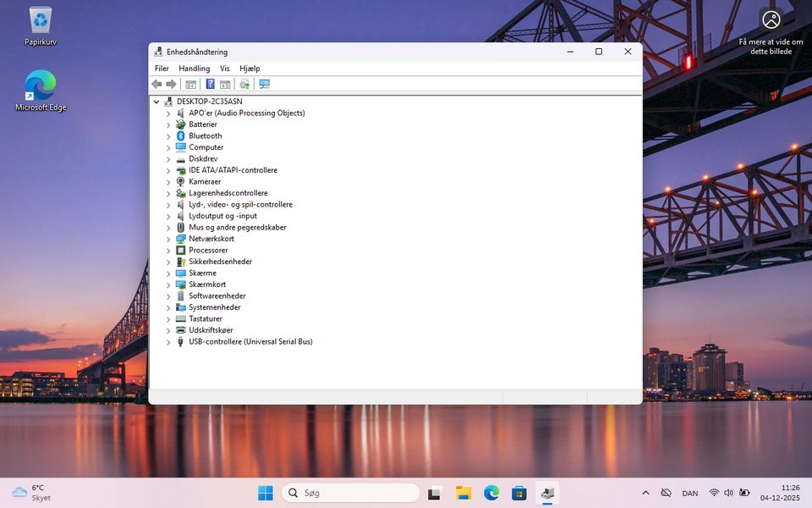This screenshot has width=812, height=508.
Task: Open the Vis menu
Action: pyautogui.click(x=225, y=69)
